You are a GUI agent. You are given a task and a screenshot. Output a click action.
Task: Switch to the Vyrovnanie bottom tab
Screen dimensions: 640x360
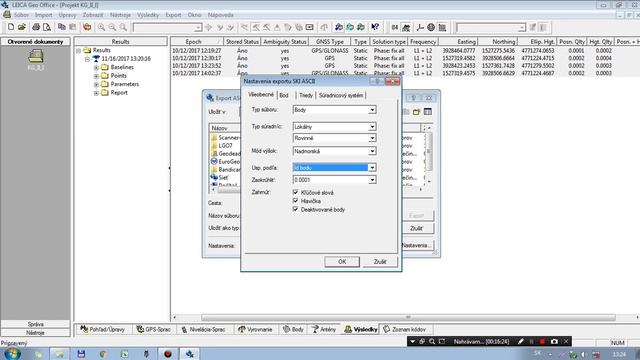point(255,329)
